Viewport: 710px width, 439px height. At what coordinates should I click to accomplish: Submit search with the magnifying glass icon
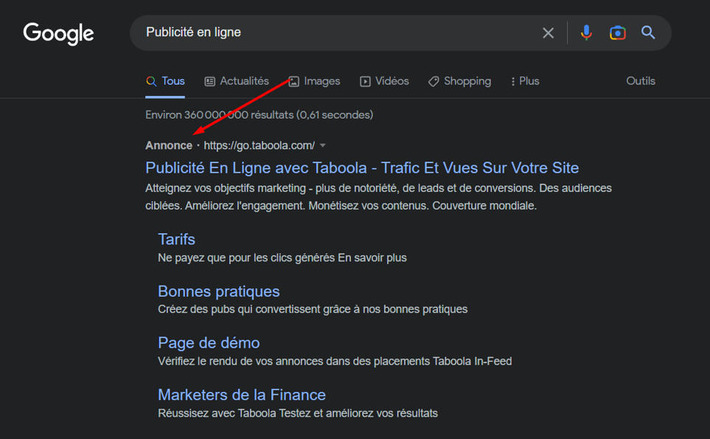point(648,33)
